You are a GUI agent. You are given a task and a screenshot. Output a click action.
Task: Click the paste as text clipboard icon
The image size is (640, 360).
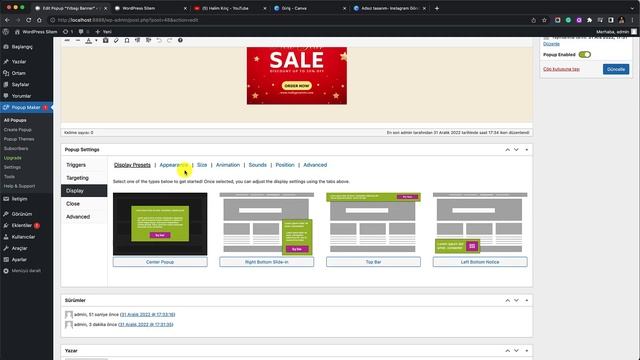click(x=106, y=40)
